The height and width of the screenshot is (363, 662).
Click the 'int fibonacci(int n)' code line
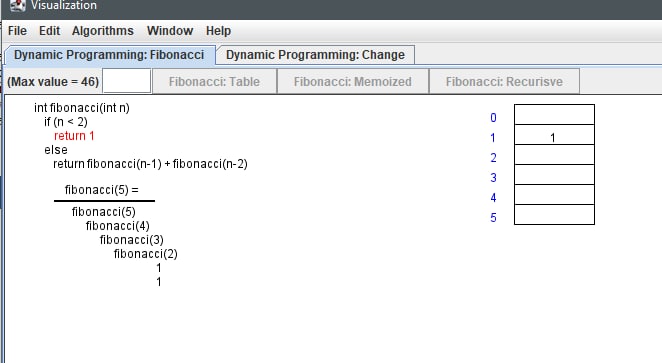(x=82, y=108)
